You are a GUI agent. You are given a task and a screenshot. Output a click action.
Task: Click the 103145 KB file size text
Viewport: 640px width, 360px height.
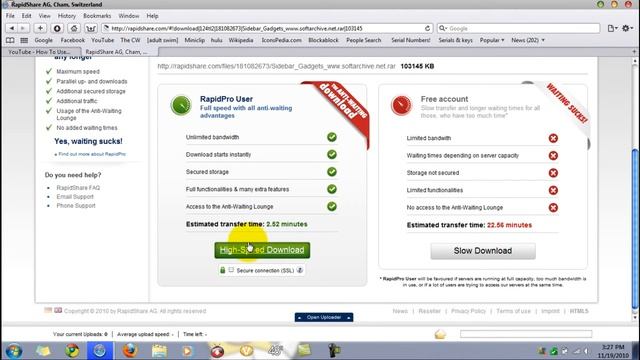tap(417, 66)
